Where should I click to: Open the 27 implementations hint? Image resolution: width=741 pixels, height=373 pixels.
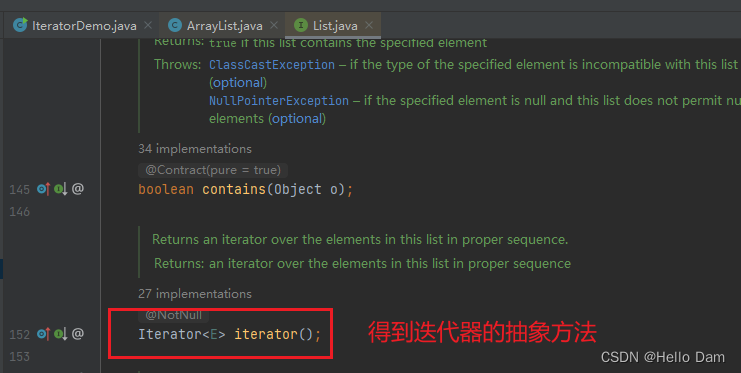(195, 294)
